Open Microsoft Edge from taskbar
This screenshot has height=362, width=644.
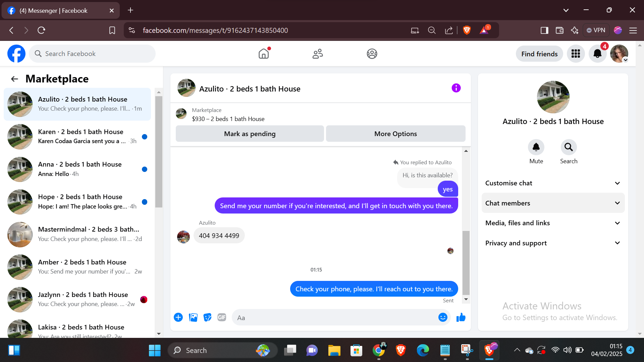point(423,350)
